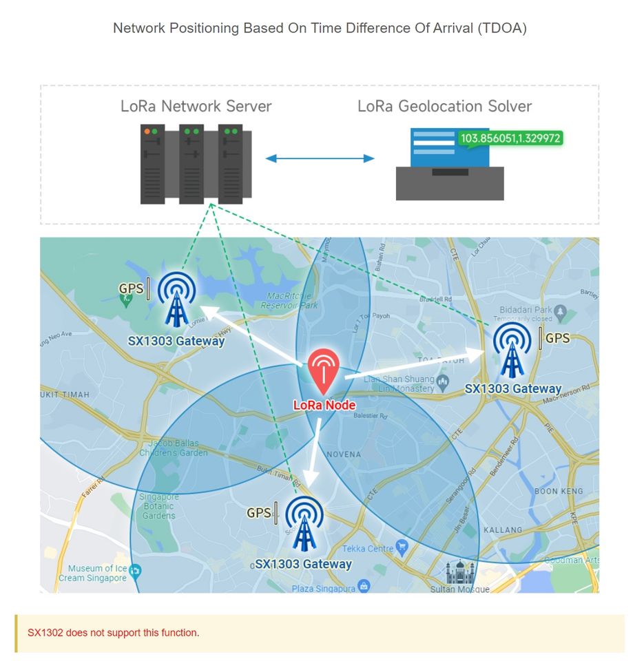644x661 pixels.
Task: Click the 'Bidadari Park' text label
Action: (x=526, y=310)
